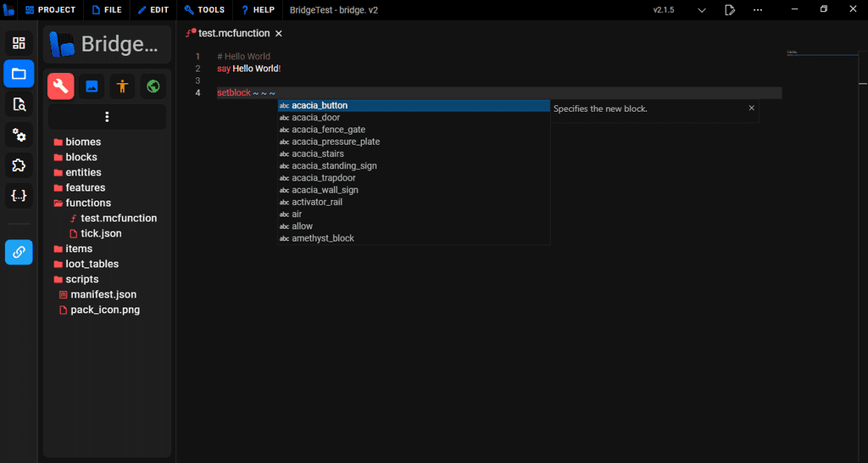Open tick.json in the file tree
The image size is (868, 463).
coord(101,233)
